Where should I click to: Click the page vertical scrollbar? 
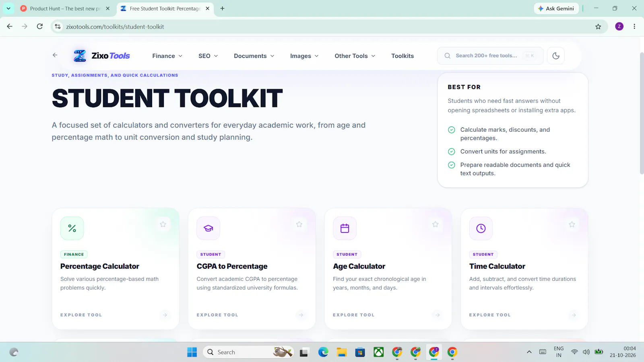(x=642, y=113)
